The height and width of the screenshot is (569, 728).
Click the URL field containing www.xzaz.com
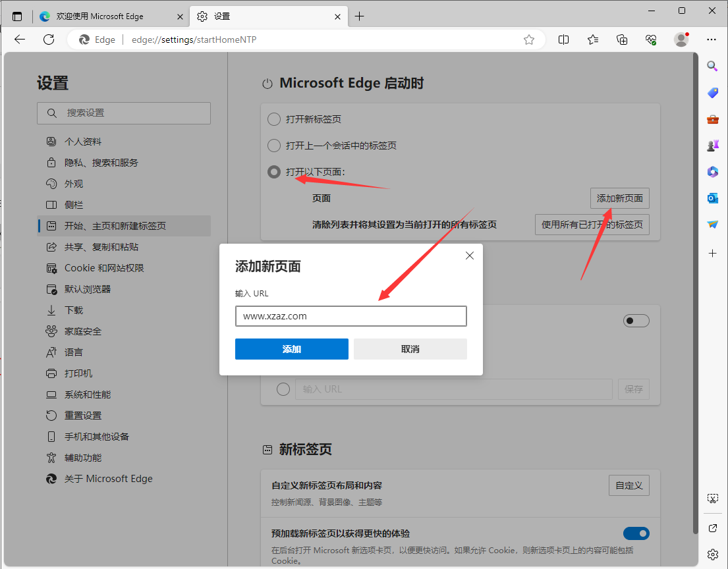coord(351,316)
